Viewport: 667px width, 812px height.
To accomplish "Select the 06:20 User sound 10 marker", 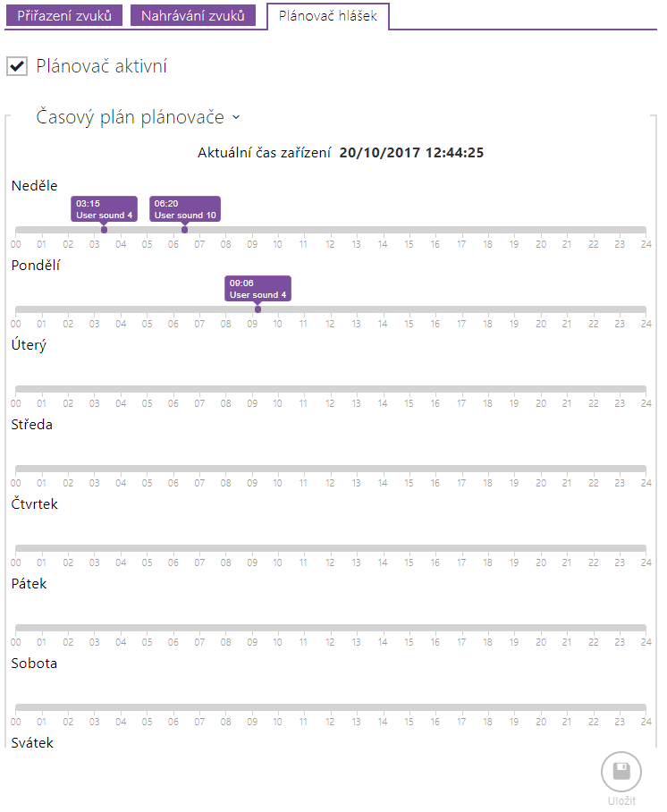I will (185, 208).
